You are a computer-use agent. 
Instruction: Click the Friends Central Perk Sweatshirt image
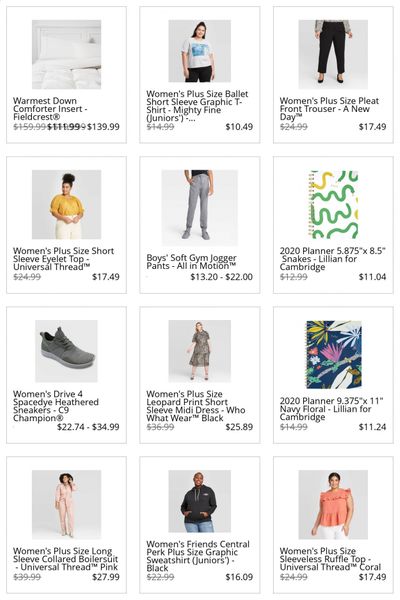click(199, 501)
